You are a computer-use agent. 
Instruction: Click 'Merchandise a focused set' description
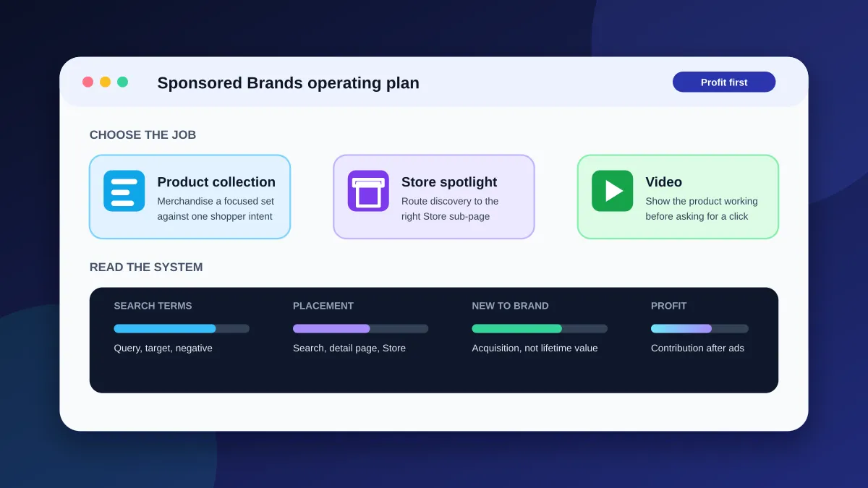pos(216,201)
